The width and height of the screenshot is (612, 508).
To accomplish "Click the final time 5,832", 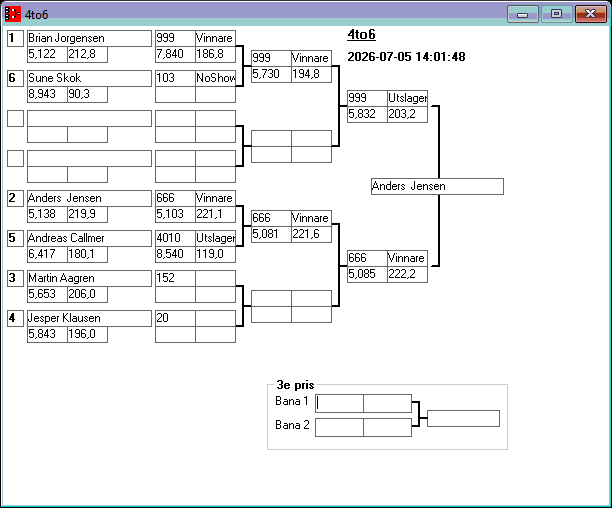I will point(367,114).
